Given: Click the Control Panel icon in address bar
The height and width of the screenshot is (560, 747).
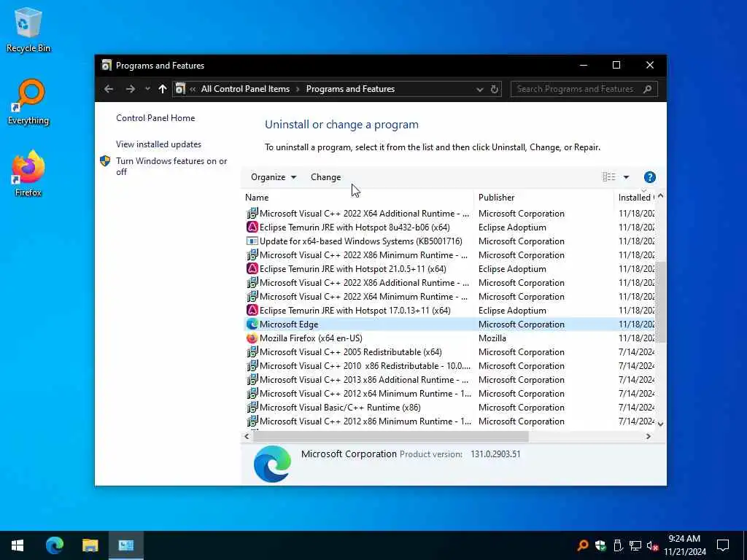Looking at the screenshot, I should tap(180, 89).
